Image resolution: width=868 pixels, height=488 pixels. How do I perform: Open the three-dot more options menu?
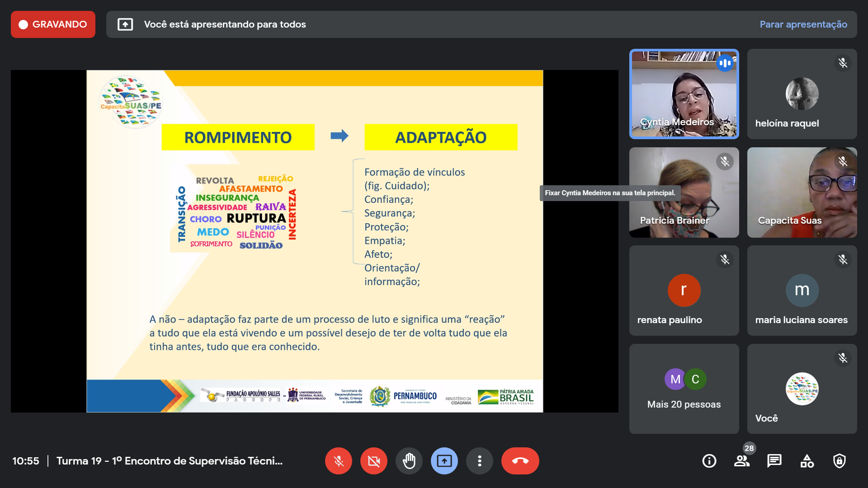coord(479,461)
